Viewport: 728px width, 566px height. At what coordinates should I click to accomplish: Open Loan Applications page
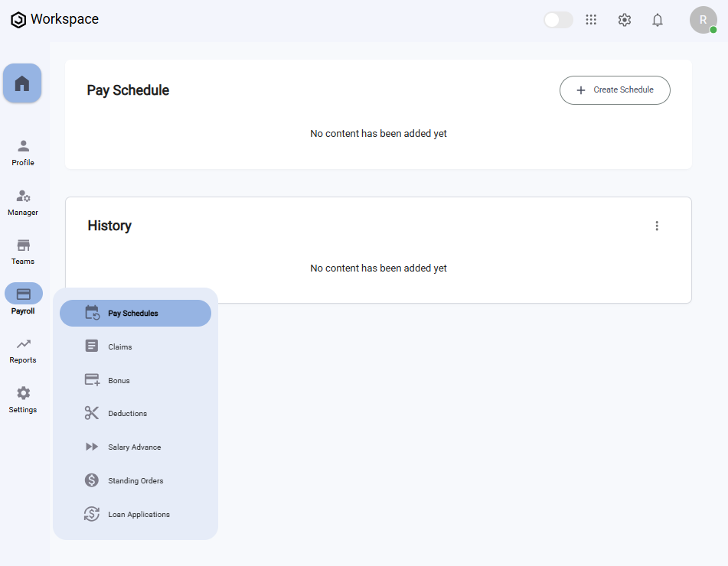(x=139, y=514)
